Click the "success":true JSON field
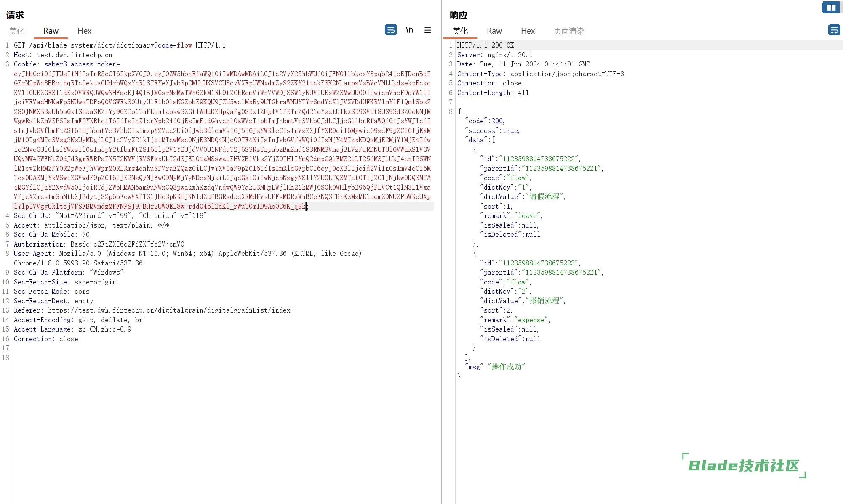 click(493, 130)
